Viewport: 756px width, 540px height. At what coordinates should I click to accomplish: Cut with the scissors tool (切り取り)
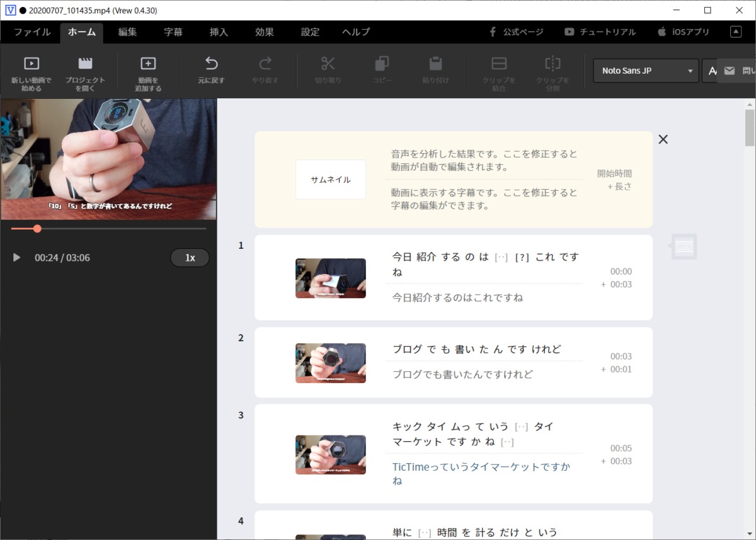328,70
